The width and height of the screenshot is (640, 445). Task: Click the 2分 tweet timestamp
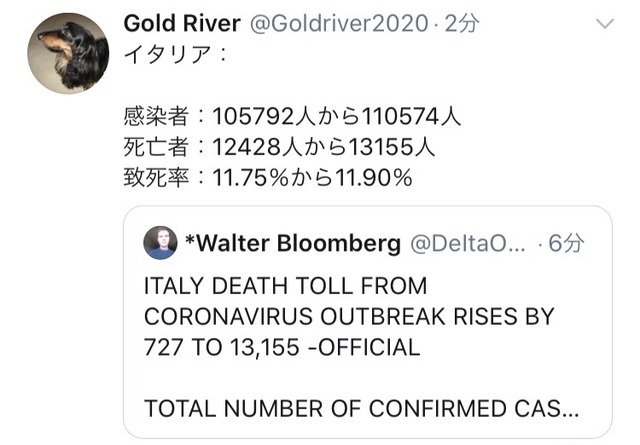[461, 24]
